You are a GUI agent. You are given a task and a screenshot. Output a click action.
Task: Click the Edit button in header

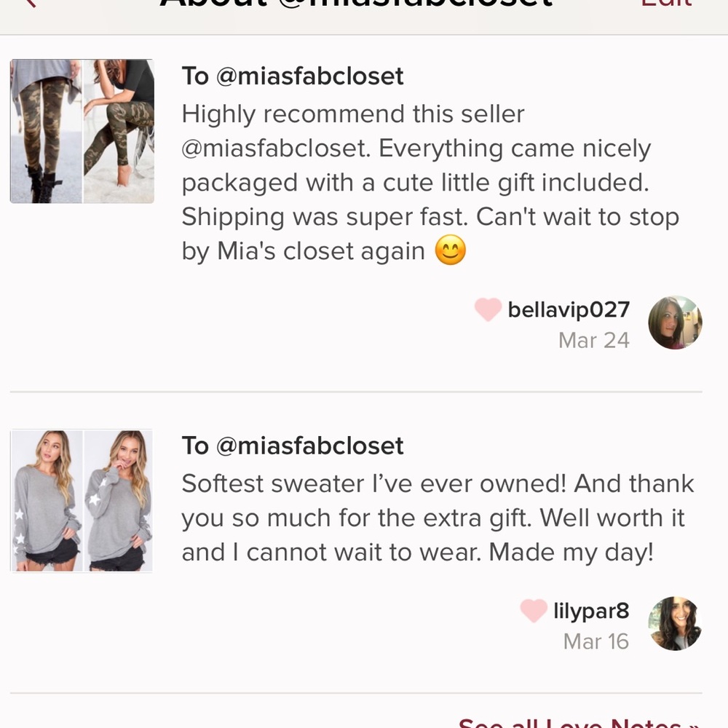[665, 4]
